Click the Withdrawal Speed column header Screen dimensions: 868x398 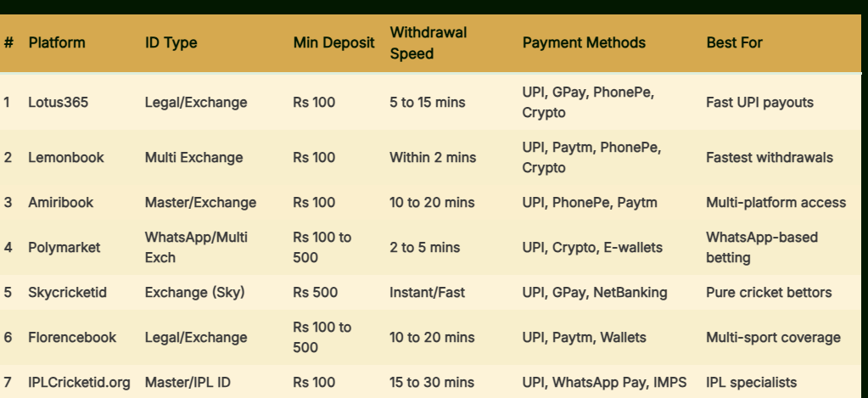pos(428,42)
